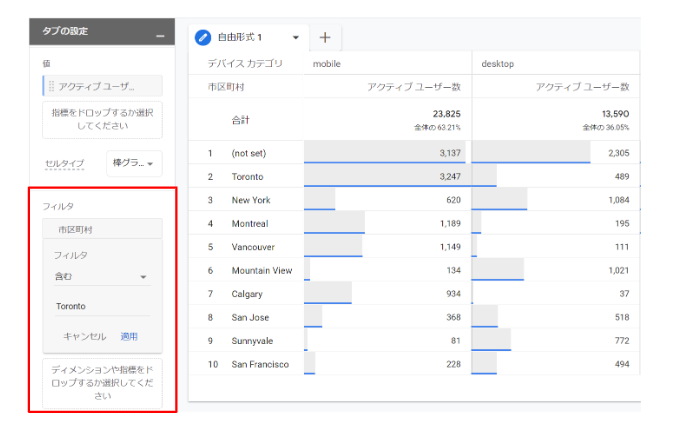Click Mountain View desktop value 1,021
Screen dimensions: 700x427
pyautogui.click(x=619, y=270)
